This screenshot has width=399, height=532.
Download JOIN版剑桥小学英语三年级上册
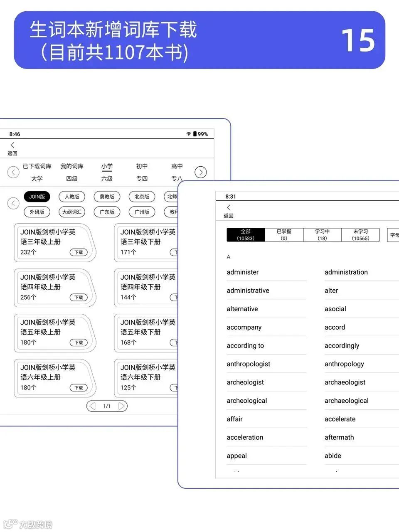coord(79,252)
